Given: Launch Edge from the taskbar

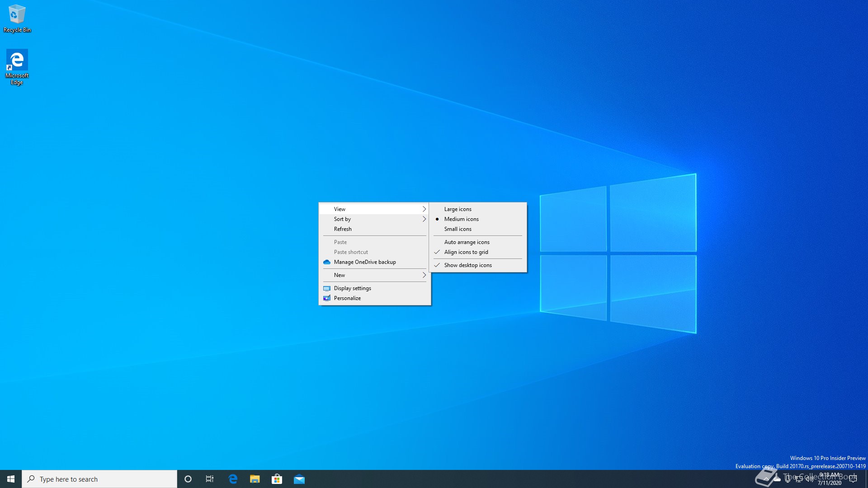Looking at the screenshot, I should point(233,479).
